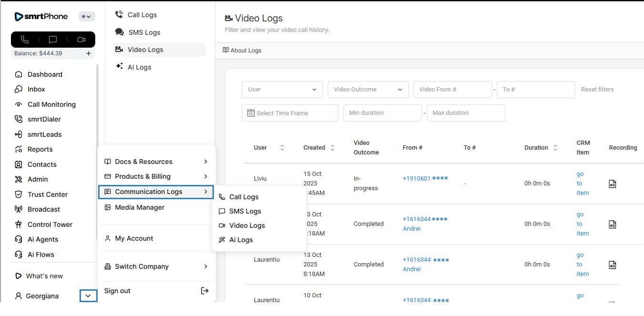Click calendar icon in Select Time Frame

pyautogui.click(x=251, y=113)
